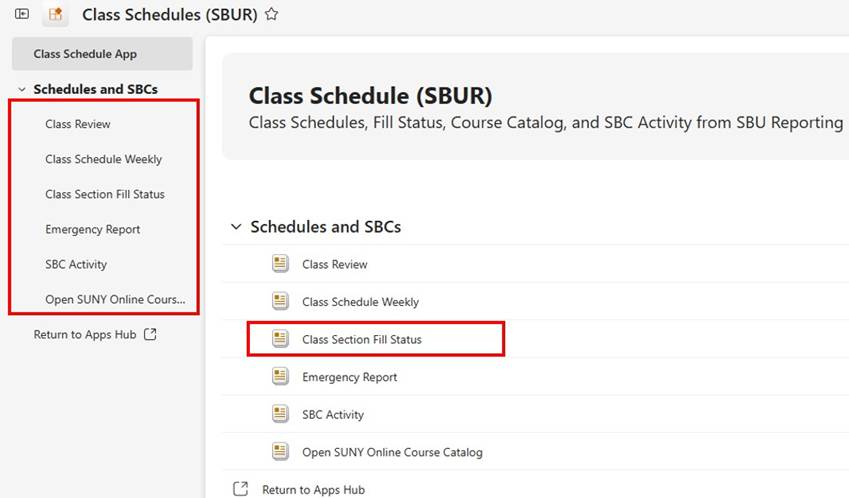
Task: Favorite Class Schedules (SBUR) with the star
Action: (272, 14)
